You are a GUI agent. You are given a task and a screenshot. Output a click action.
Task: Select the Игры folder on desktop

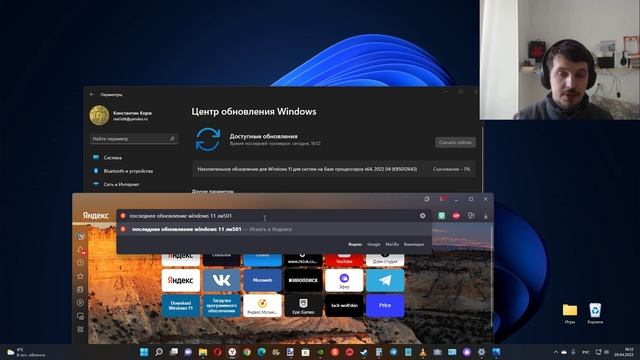570,313
